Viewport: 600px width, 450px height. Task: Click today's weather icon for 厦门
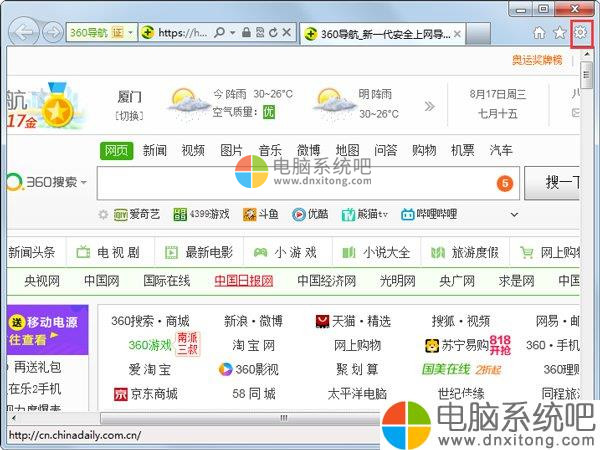click(188, 103)
